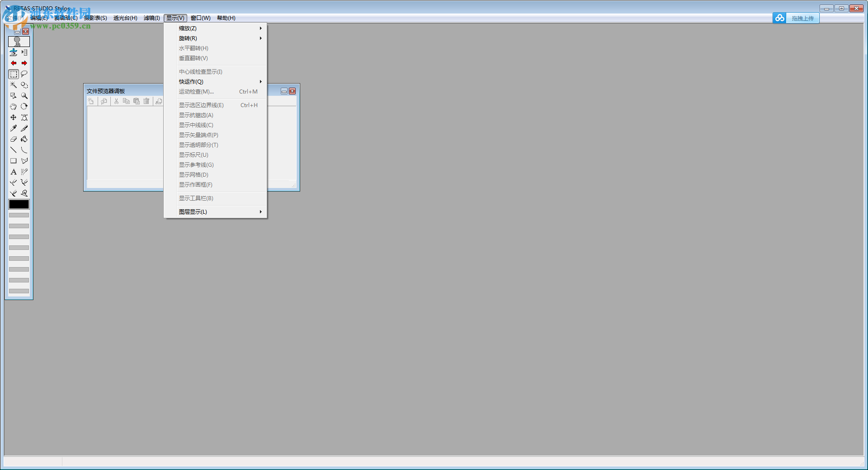
Task: Pick the rectangle shape tool
Action: (x=14, y=161)
